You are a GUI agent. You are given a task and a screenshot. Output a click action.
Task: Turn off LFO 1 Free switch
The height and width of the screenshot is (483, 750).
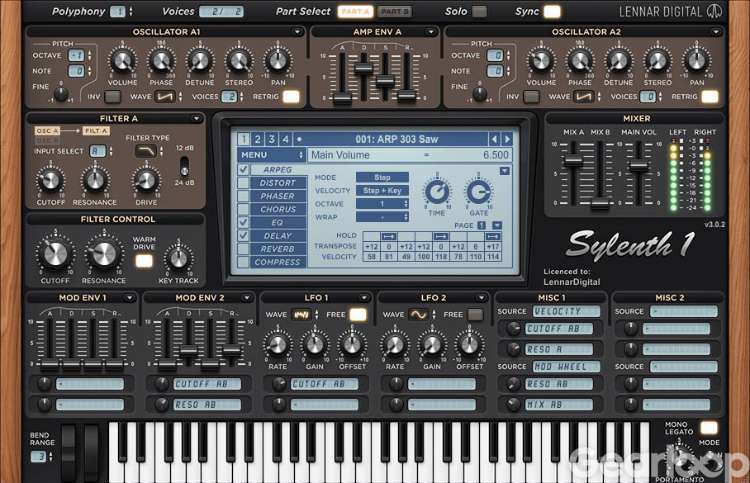click(x=357, y=314)
